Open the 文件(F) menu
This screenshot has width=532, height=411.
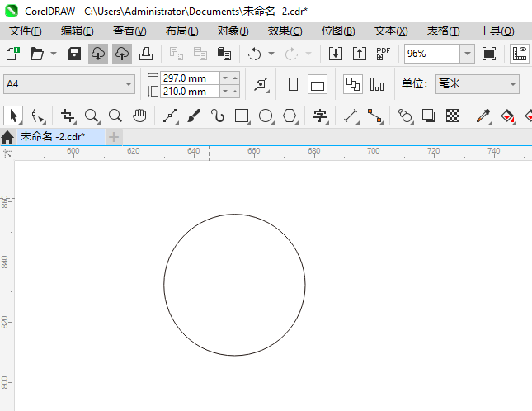pos(26,31)
